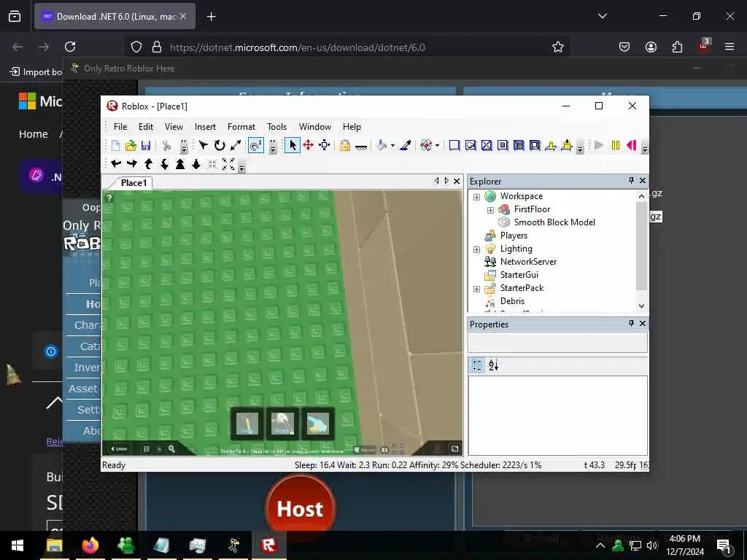Toggle the highlighted stepper tool with superscript 1
Viewport: 747px width, 560px height.
click(x=256, y=146)
